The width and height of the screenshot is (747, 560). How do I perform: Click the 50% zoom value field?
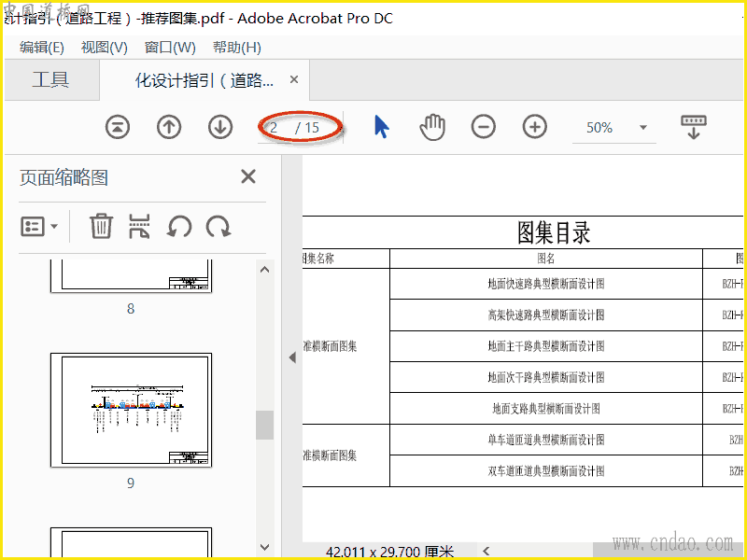click(599, 128)
